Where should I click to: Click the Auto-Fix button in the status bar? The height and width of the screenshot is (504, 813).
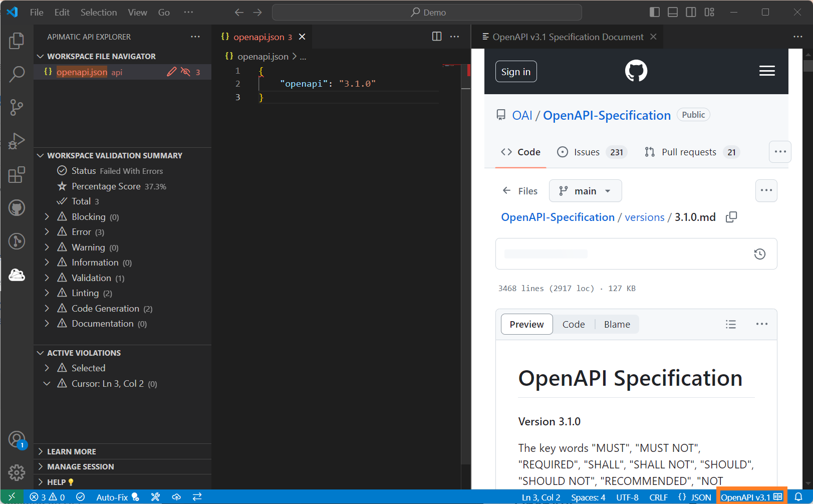coord(118,497)
